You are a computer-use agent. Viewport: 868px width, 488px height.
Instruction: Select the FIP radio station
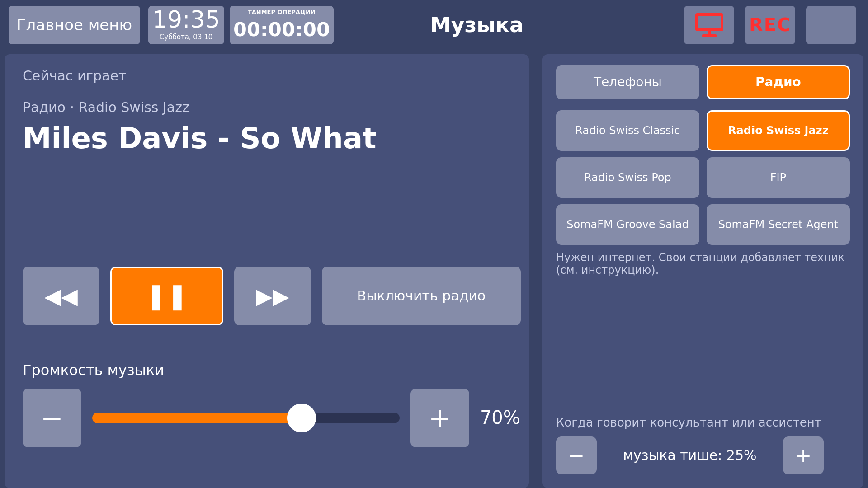click(x=778, y=178)
